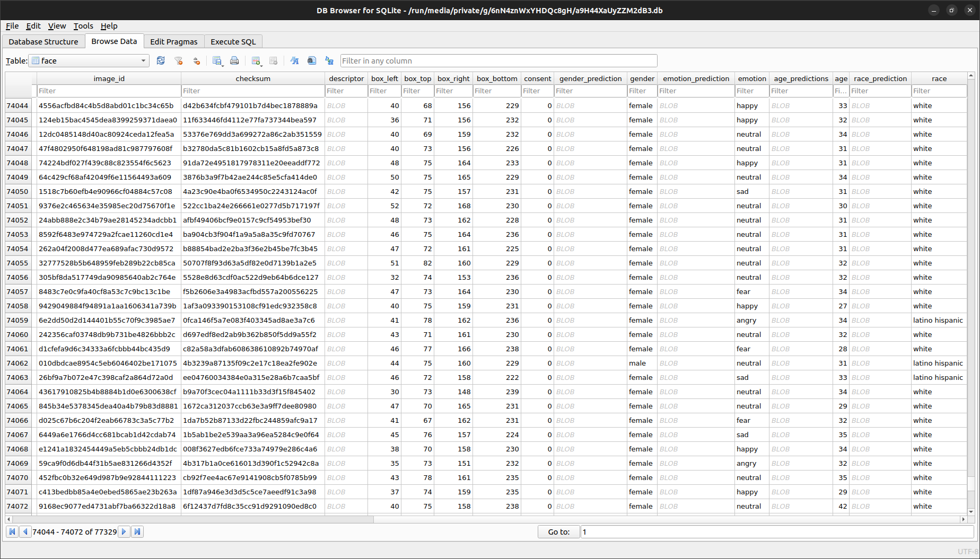This screenshot has width=980, height=559.
Task: Select emotion cell 'angry' in row 74069
Action: [752, 464]
